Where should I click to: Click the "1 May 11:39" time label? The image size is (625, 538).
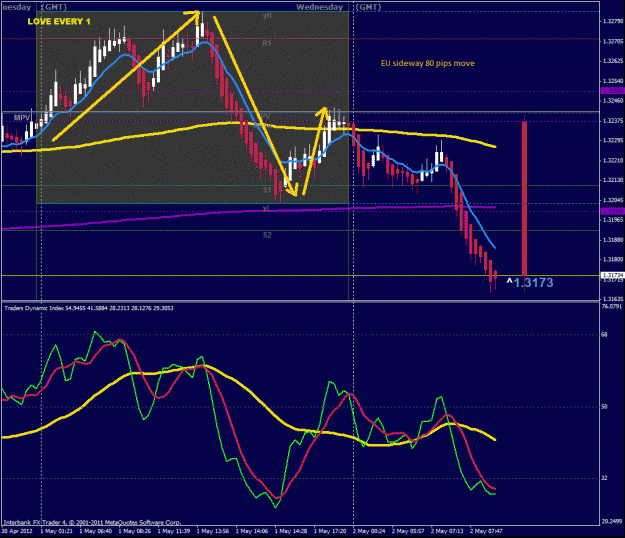coord(174,531)
